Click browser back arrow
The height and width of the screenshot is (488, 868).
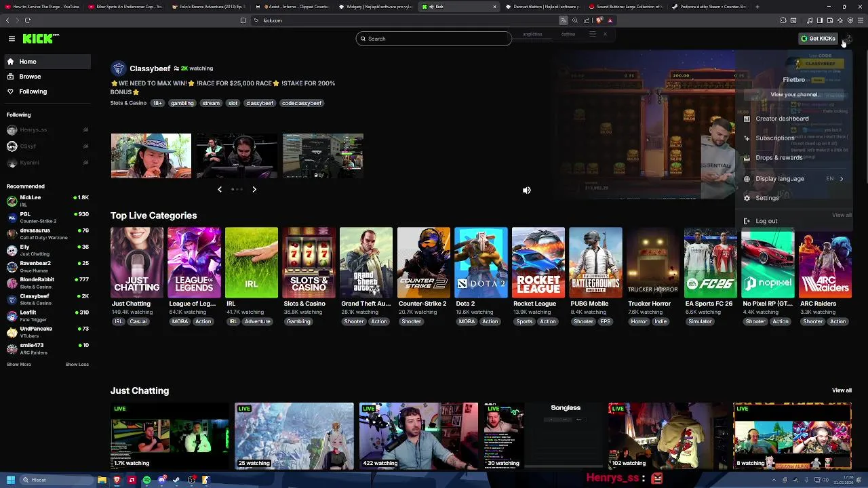click(x=7, y=20)
